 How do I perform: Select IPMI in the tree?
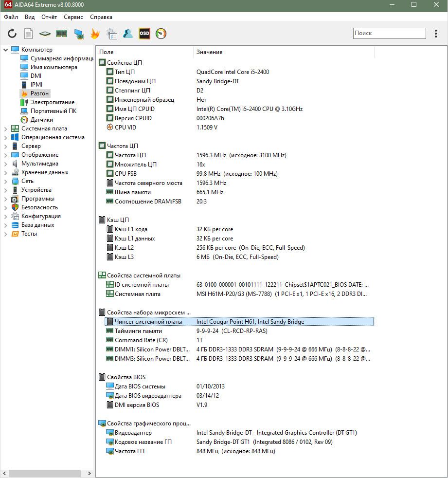pos(31,84)
